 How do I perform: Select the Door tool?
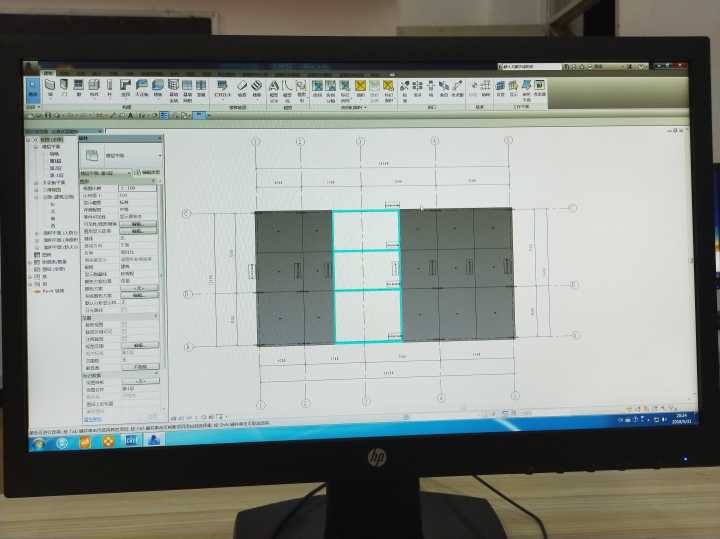tap(65, 88)
